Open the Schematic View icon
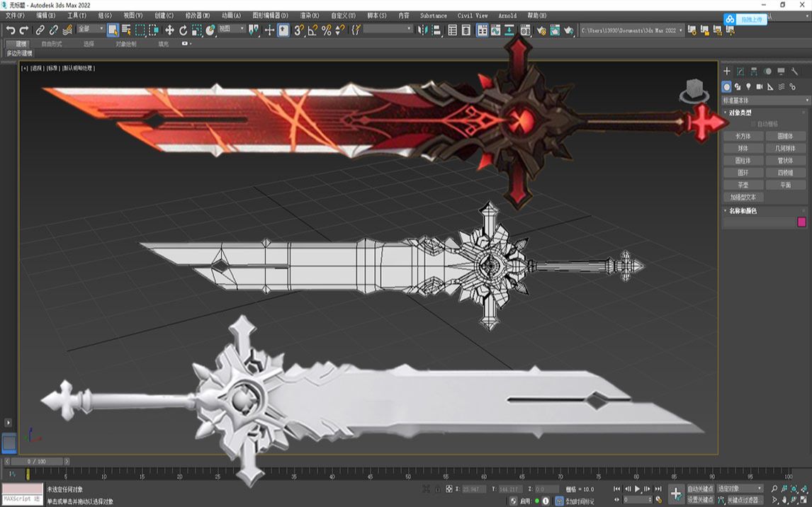Image resolution: width=812 pixels, height=507 pixels. click(x=509, y=30)
